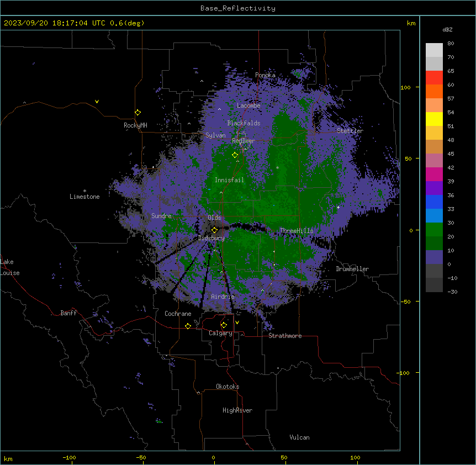
Task: Click the Calgary city label
Action: tap(220, 333)
